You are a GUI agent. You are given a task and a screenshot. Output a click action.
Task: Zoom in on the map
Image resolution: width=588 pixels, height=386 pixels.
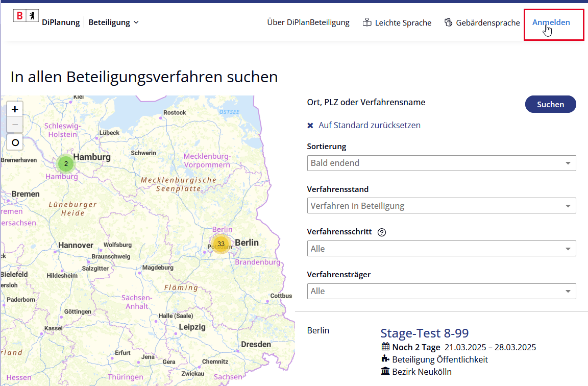[x=15, y=109]
